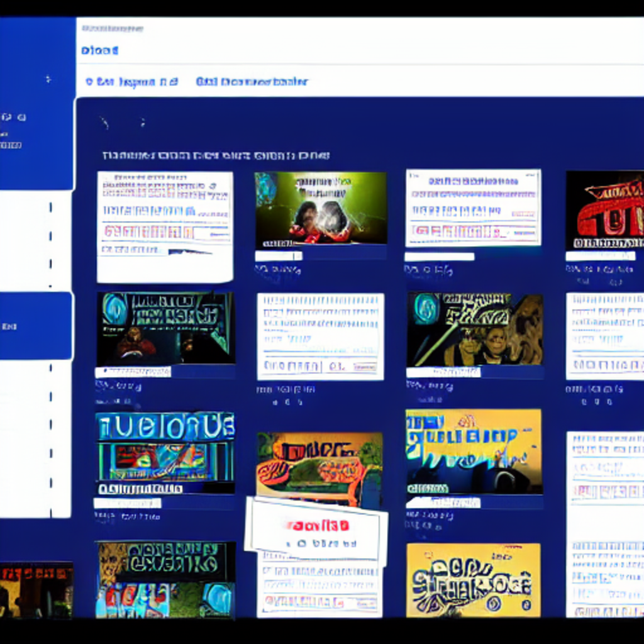Click the blue swirl icon on the bottom-left colorful thumbnail

[x=218, y=599]
